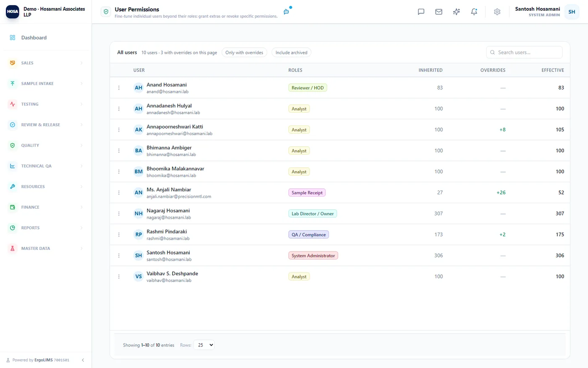This screenshot has height=368, width=588.
Task: Click the Master Data flask icon
Action: 13,248
